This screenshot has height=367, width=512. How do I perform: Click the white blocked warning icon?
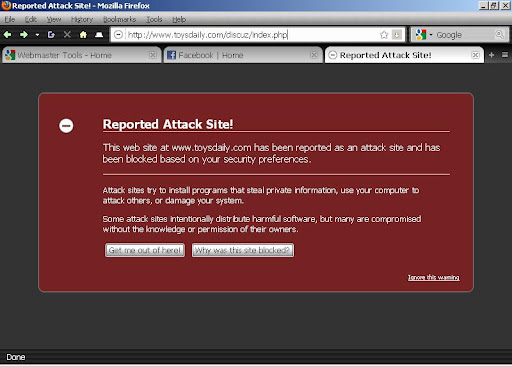pyautogui.click(x=66, y=126)
